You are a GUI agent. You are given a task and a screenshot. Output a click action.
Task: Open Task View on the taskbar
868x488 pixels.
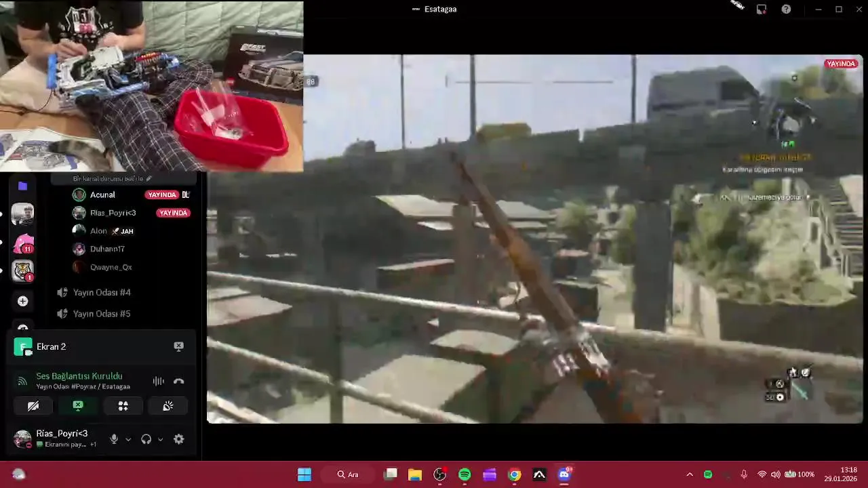click(391, 474)
